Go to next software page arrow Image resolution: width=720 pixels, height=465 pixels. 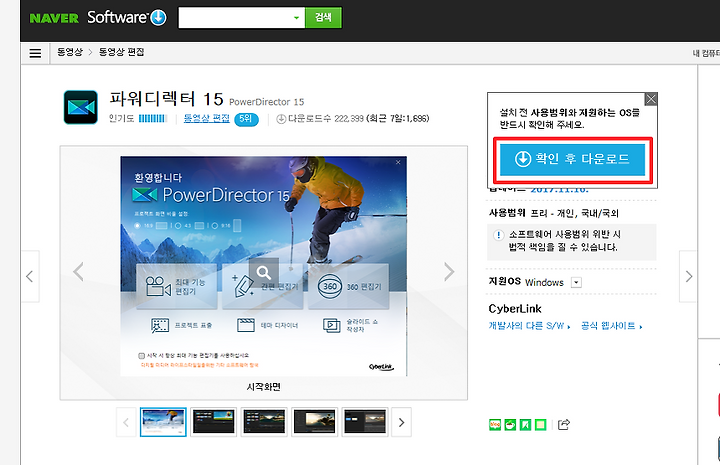point(688,276)
